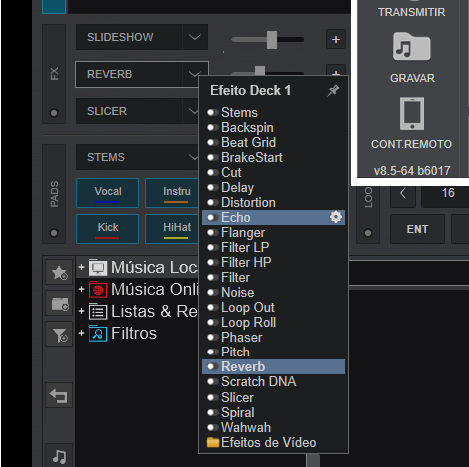
Task: Toggle the Stems effect switch
Action: (212, 112)
